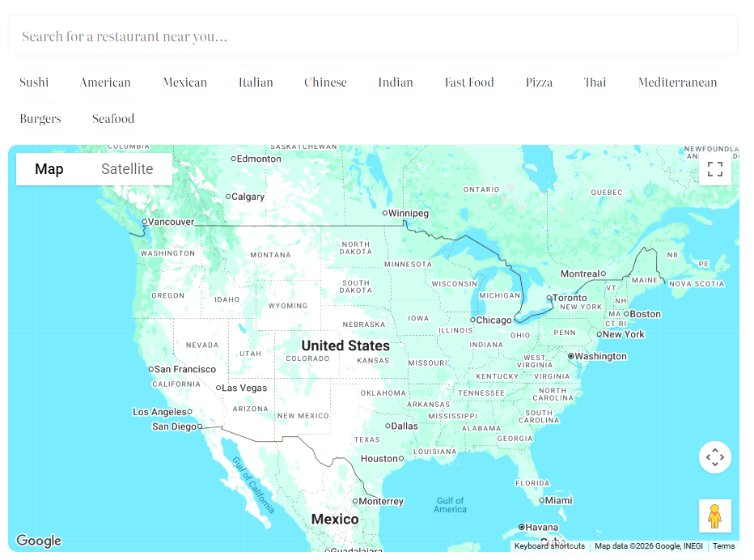Open the map camera controls button
The image size is (754, 560).
714,457
